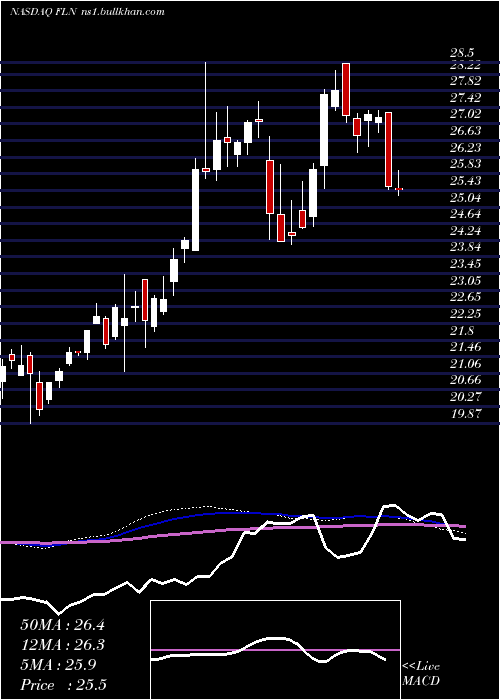Click the 25.43 price level label
This screenshot has height=700, width=500.
467,181
